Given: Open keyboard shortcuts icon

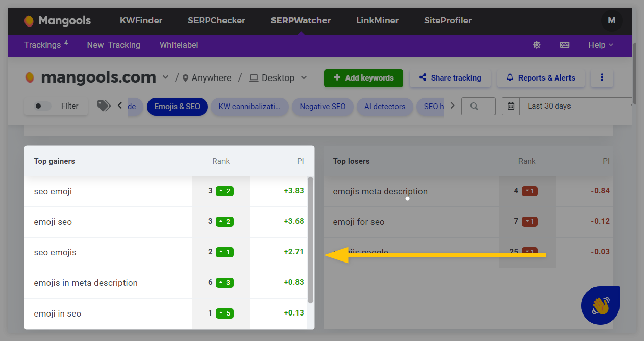Looking at the screenshot, I should [565, 45].
